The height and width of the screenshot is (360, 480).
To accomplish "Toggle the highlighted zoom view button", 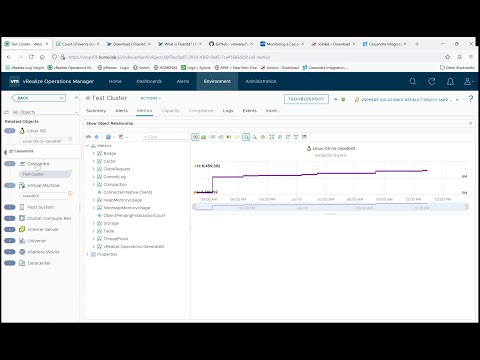I will click(x=246, y=137).
